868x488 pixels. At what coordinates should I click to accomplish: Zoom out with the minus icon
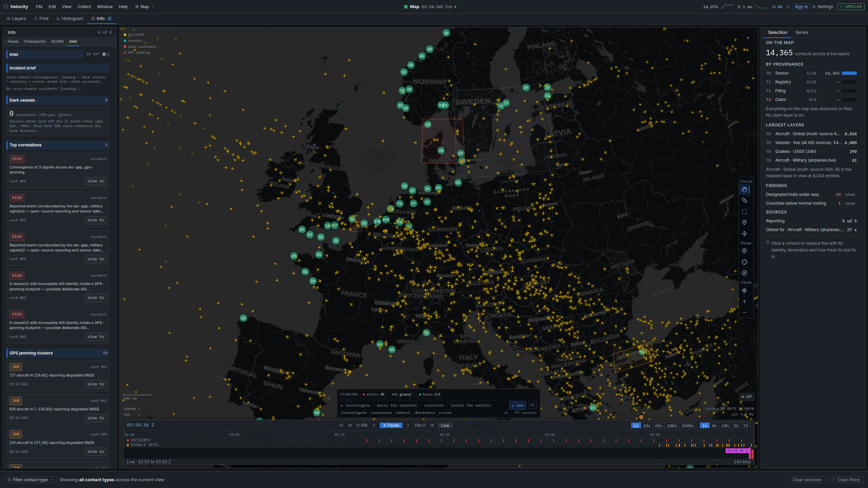pyautogui.click(x=744, y=312)
